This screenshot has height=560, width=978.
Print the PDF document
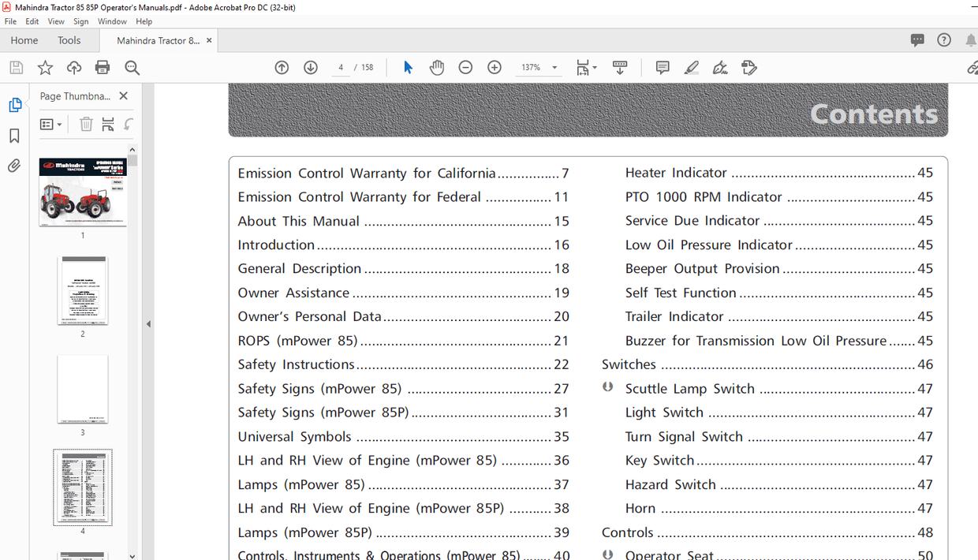pos(102,67)
